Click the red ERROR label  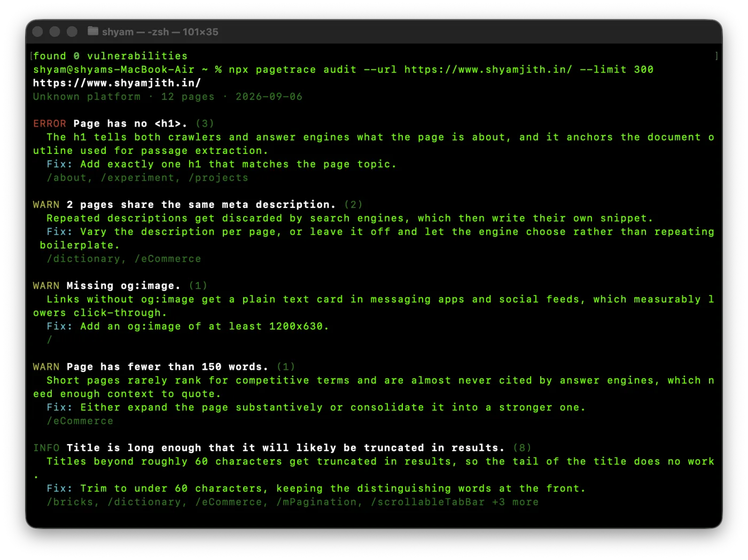point(50,123)
